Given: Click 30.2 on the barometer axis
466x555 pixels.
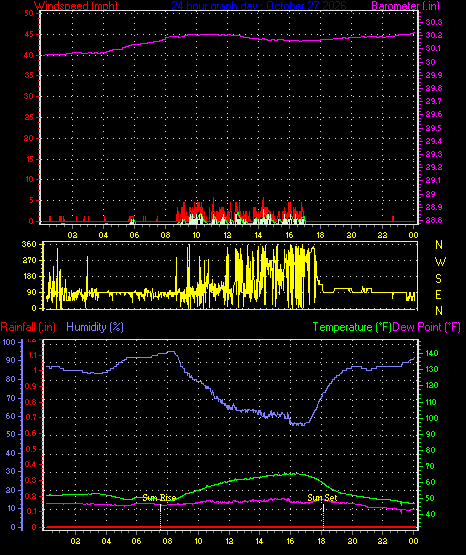Looking at the screenshot, I should tap(434, 35).
